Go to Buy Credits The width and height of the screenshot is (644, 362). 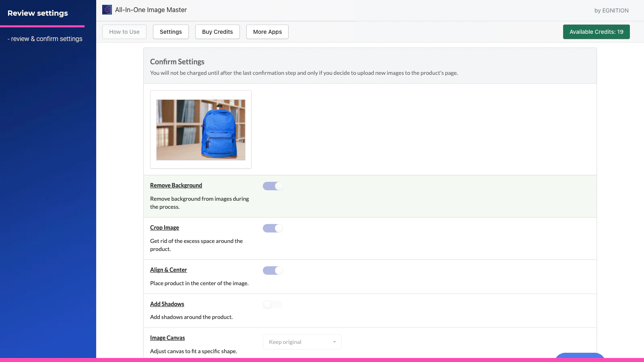click(217, 32)
